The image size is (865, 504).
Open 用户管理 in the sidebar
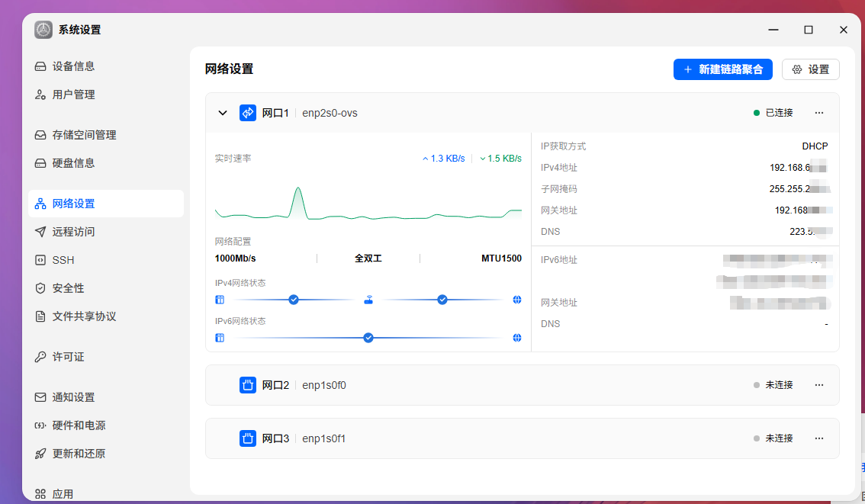[x=106, y=95]
